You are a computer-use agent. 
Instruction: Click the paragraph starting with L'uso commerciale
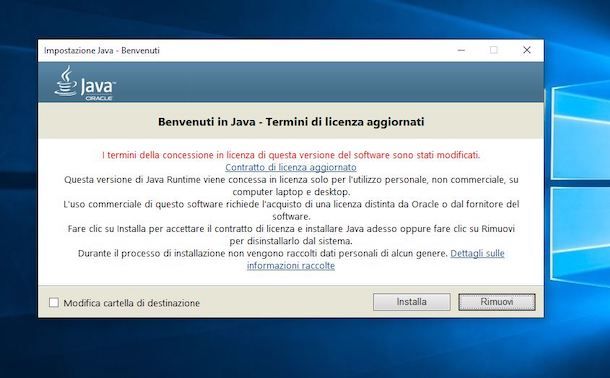(x=291, y=210)
